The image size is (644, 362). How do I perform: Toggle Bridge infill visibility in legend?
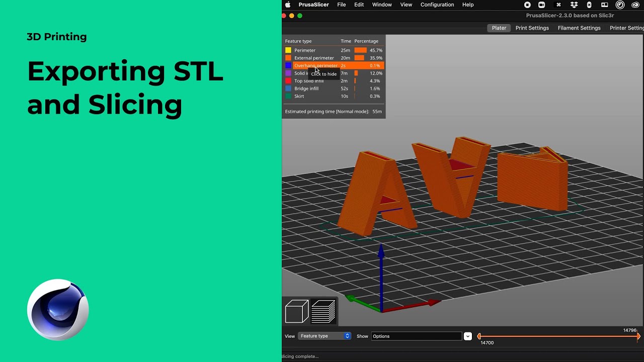click(x=334, y=88)
